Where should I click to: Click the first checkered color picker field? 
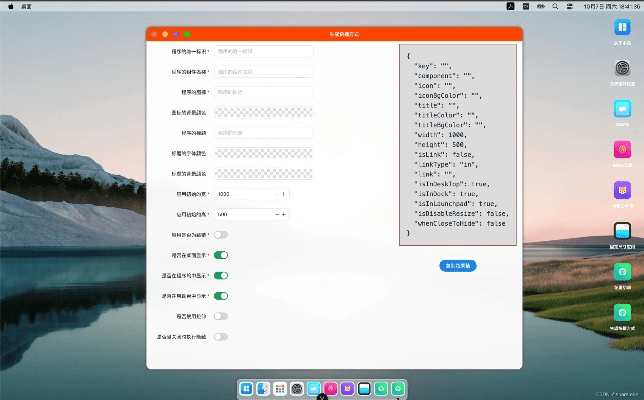tap(264, 112)
